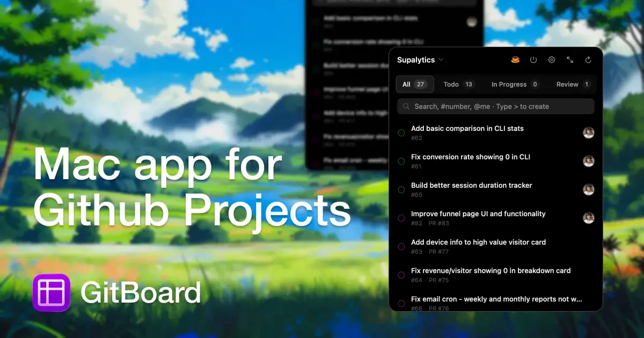Select the All tab
Viewport: 644px width, 338px height.
[x=414, y=84]
